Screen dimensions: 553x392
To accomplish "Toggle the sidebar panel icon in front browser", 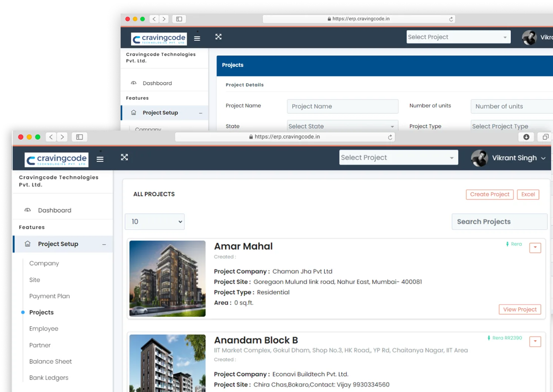I will [x=80, y=137].
